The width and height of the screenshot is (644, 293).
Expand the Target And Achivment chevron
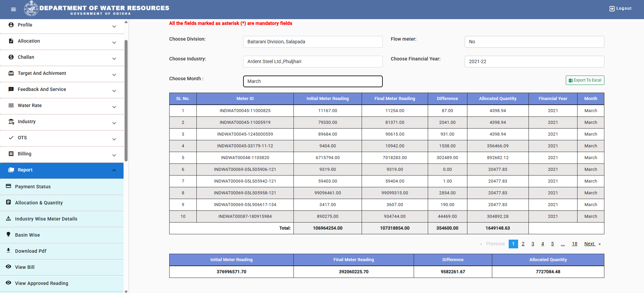114,75
